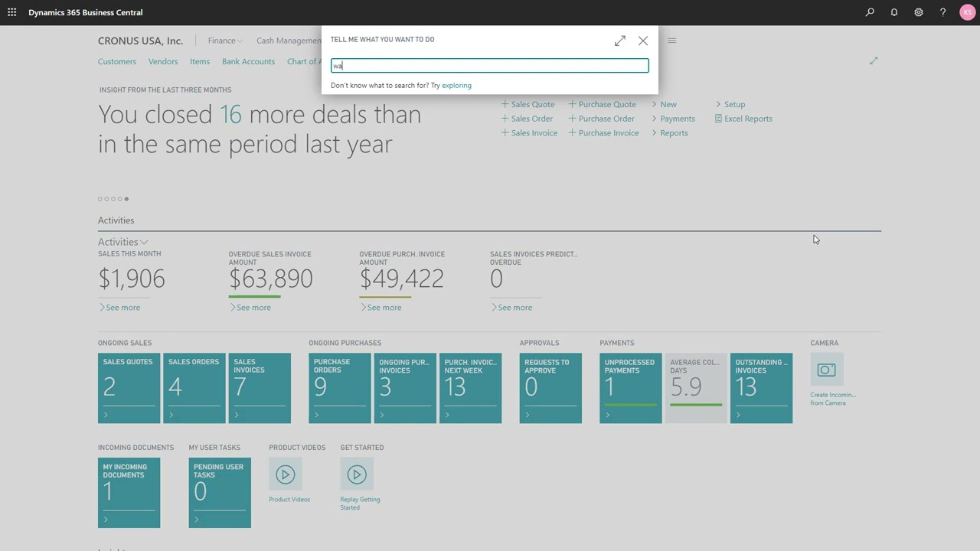Open the Outstanding Invoices tile

pyautogui.click(x=761, y=388)
